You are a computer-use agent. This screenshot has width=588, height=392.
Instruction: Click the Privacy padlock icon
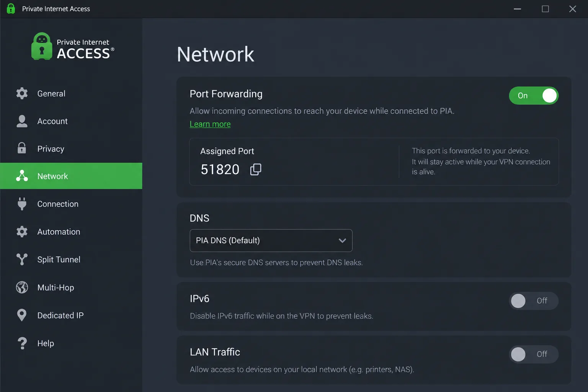22,148
